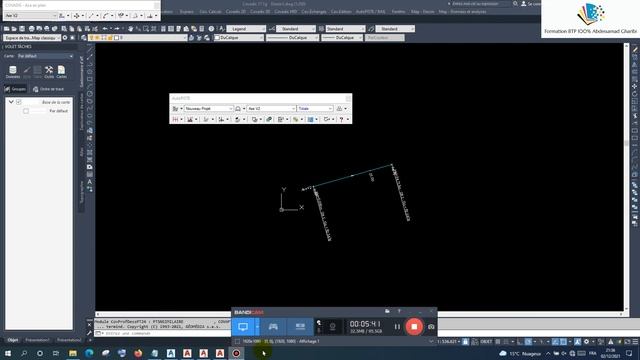This screenshot has height=360, width=640.
Task: Switch to the Objet layout tab
Action: [13, 340]
